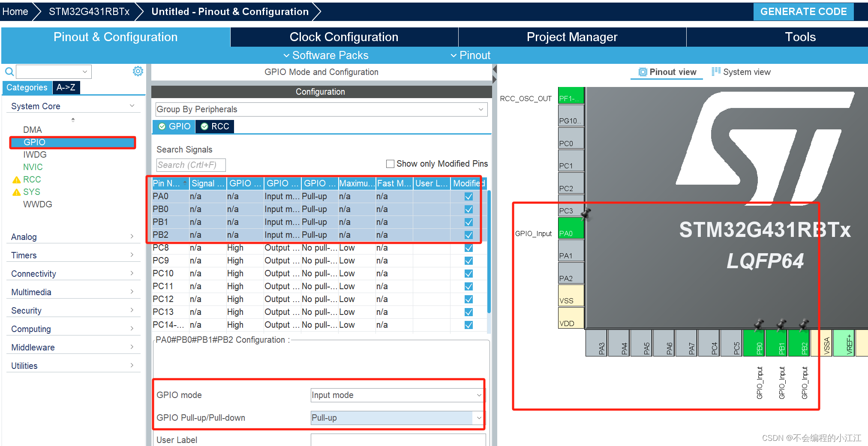This screenshot has height=446, width=868.
Task: Select the VSSA pin on chip
Action: tap(821, 343)
